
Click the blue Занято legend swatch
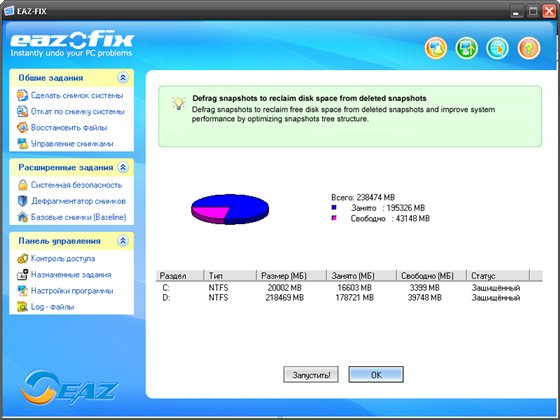pyautogui.click(x=334, y=208)
